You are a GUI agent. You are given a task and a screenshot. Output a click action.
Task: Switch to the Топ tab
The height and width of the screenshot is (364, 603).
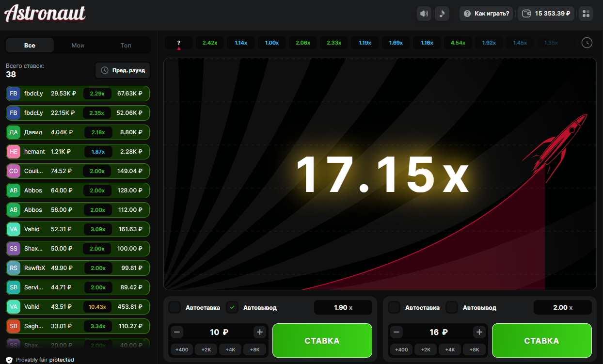pyautogui.click(x=126, y=46)
